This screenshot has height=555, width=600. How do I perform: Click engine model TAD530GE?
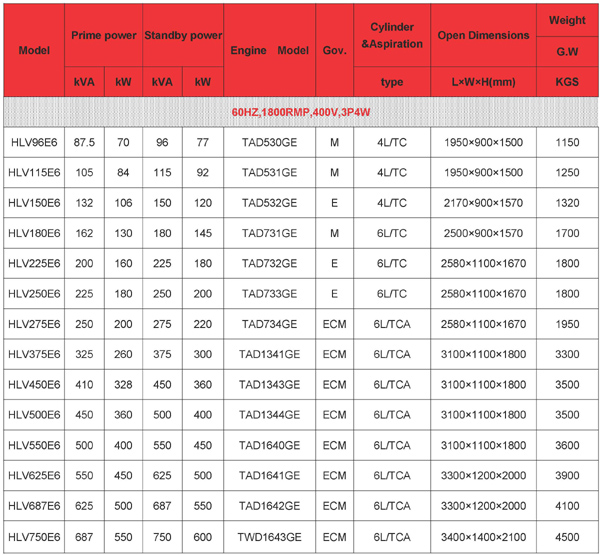coord(269,142)
